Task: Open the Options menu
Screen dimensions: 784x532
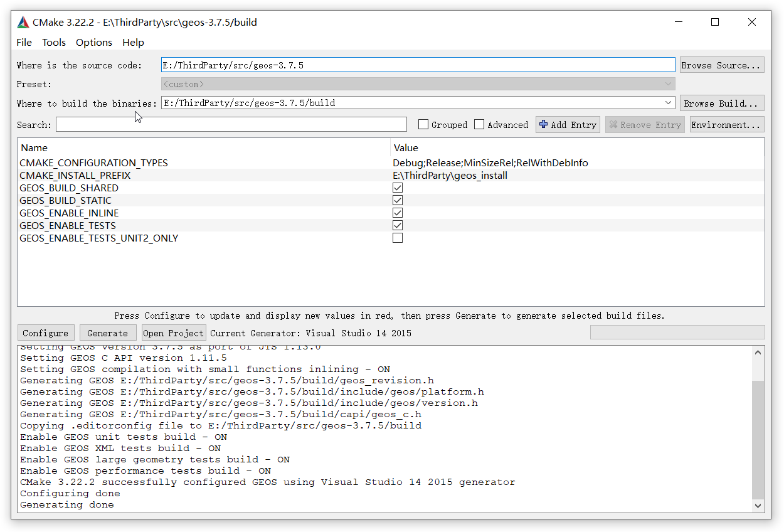Action: pos(94,42)
